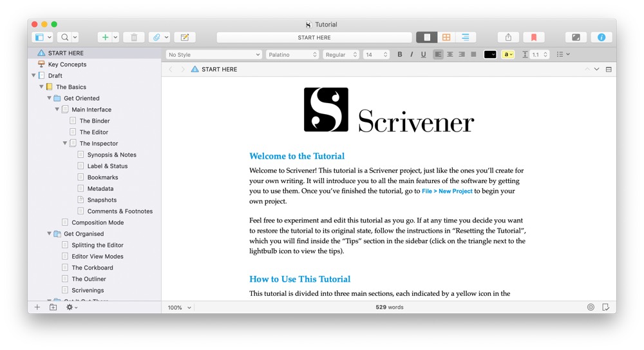Click the paperclip Insert icon
This screenshot has height=350, width=644.
pyautogui.click(x=156, y=37)
